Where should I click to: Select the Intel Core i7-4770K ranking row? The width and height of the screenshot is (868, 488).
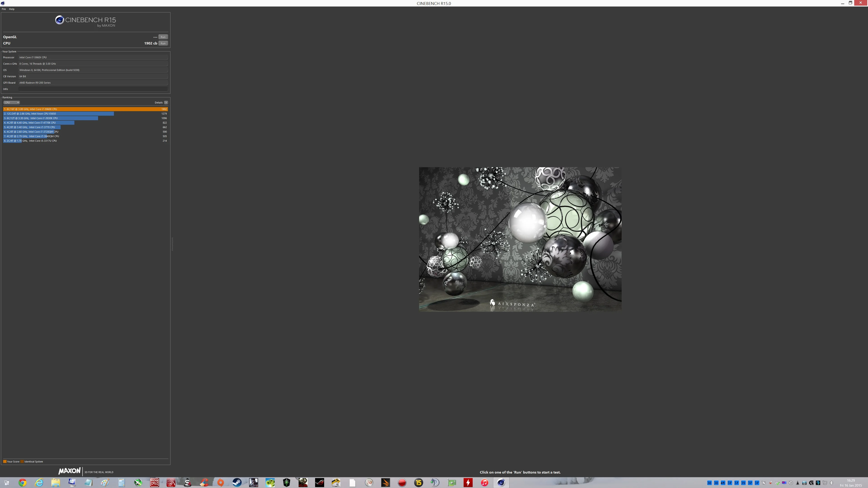[x=86, y=123]
